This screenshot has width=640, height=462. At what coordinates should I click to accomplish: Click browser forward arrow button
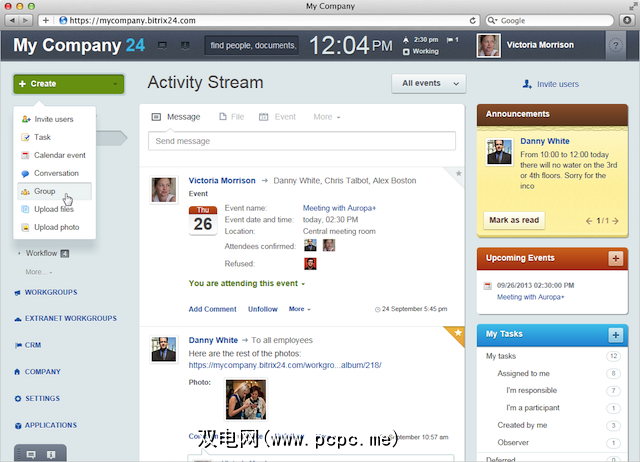pos(26,20)
